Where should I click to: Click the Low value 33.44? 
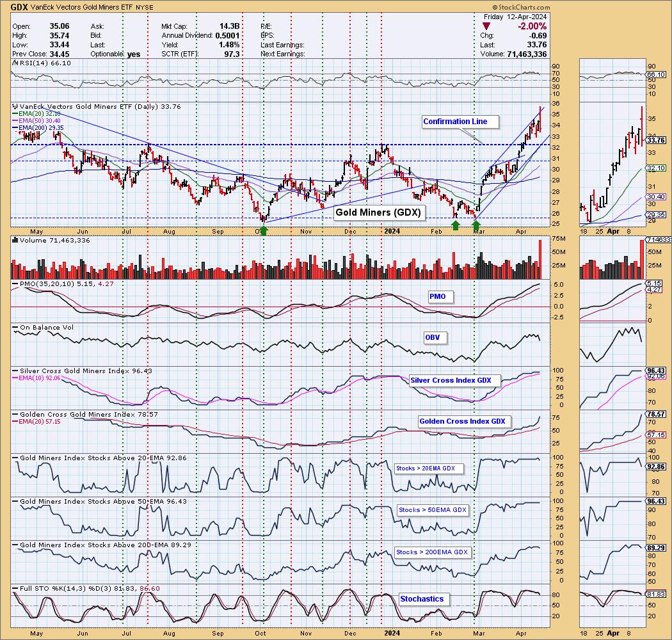pyautogui.click(x=59, y=45)
